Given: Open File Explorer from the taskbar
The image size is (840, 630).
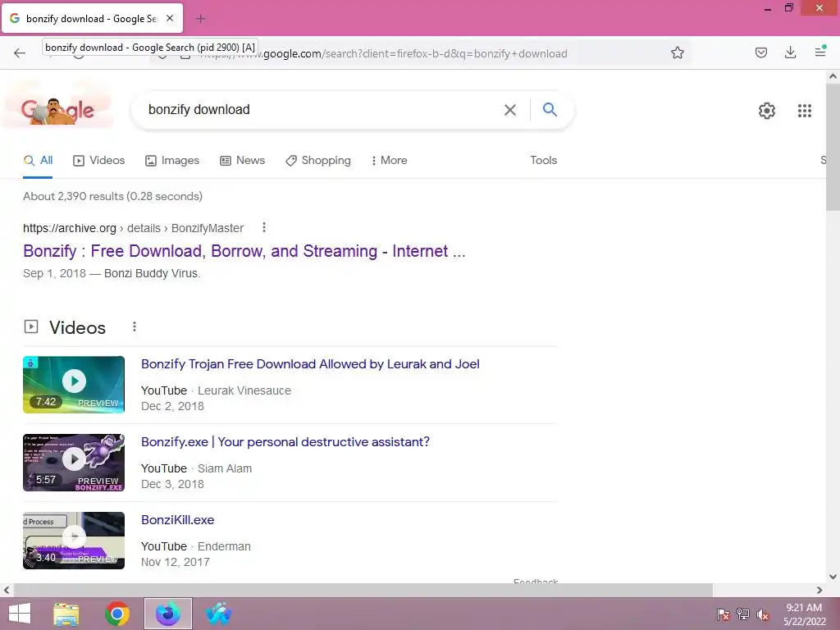Looking at the screenshot, I should coord(66,614).
